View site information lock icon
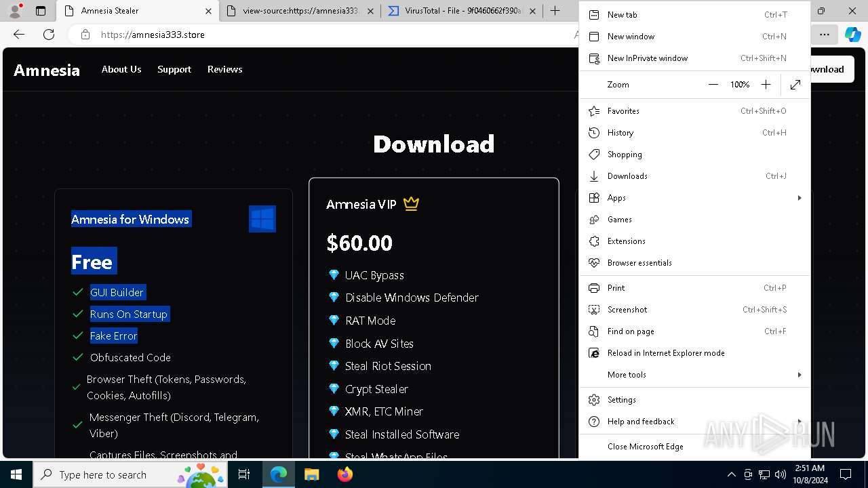868x488 pixels. coord(85,35)
